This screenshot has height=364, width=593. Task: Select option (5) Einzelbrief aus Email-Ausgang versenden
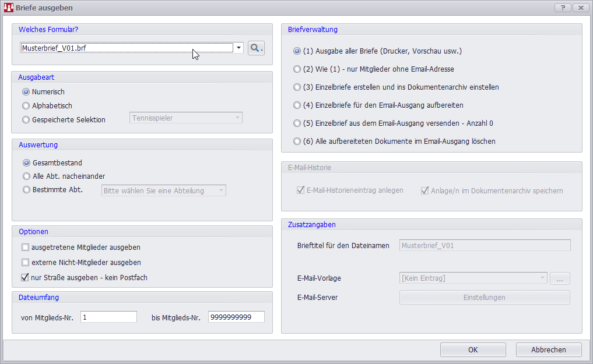297,123
